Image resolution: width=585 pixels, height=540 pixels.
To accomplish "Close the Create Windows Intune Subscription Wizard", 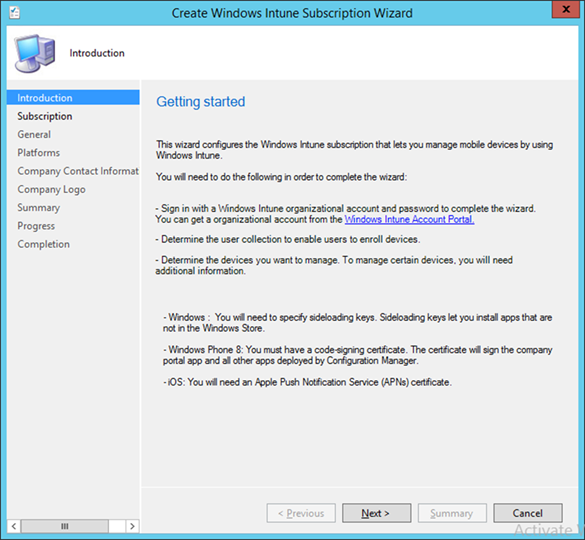I will [565, 9].
